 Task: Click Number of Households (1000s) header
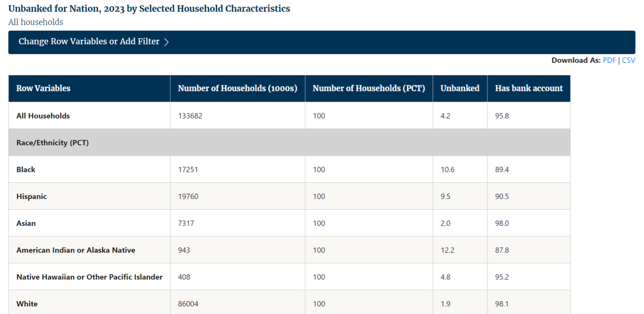(237, 88)
